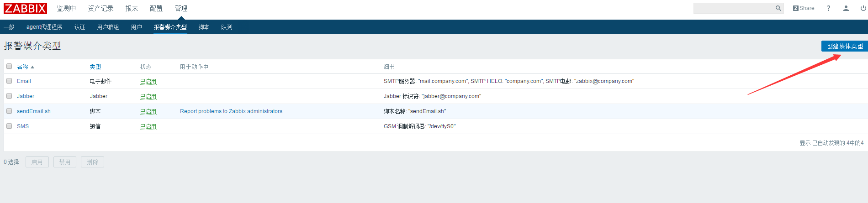Open the Email media type link
The height and width of the screenshot is (203, 868).
[24, 81]
